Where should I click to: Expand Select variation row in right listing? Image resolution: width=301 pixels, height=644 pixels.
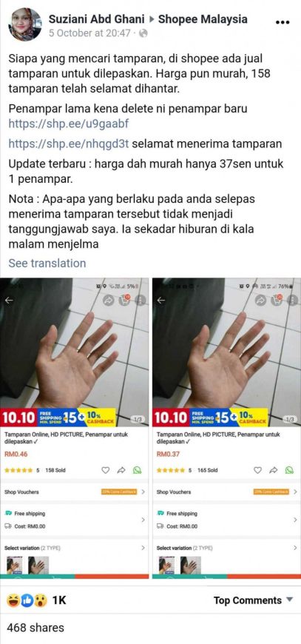[226, 548]
